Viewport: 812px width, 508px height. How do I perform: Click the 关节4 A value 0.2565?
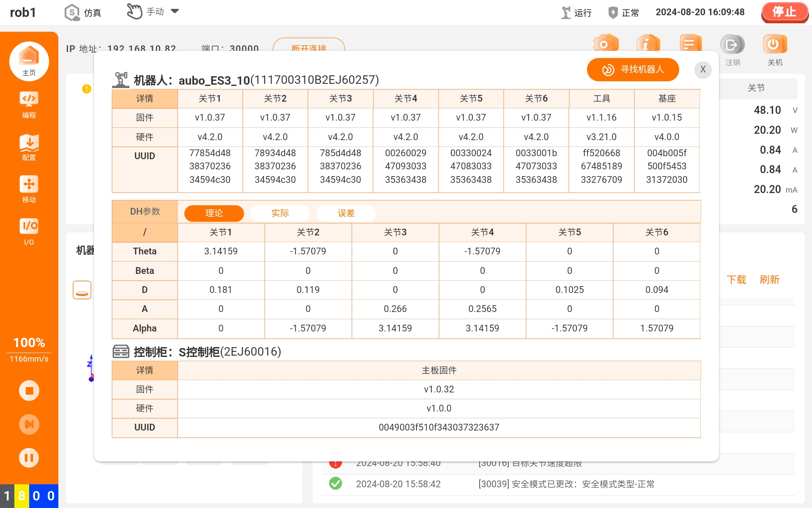click(482, 309)
